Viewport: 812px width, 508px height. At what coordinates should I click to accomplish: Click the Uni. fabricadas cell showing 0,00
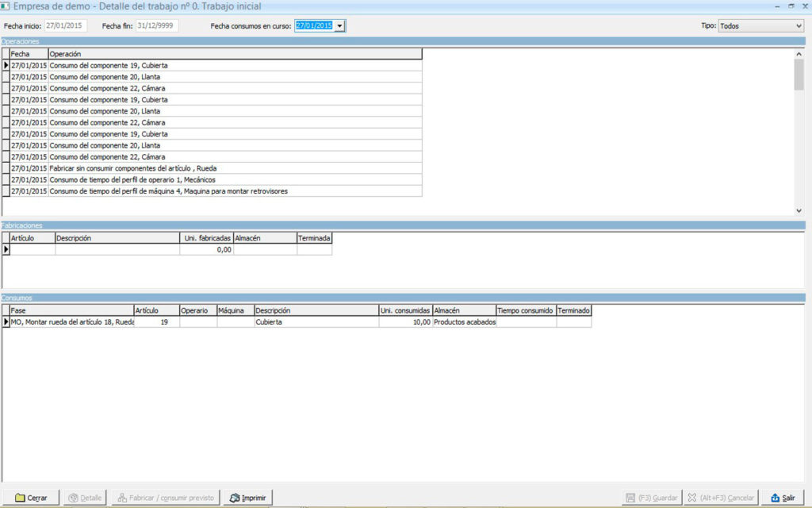[207, 249]
